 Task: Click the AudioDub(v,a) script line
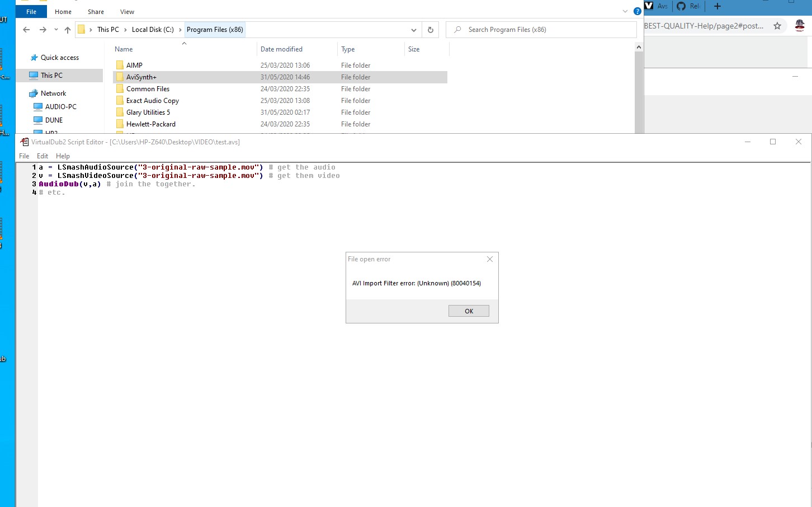(x=117, y=184)
